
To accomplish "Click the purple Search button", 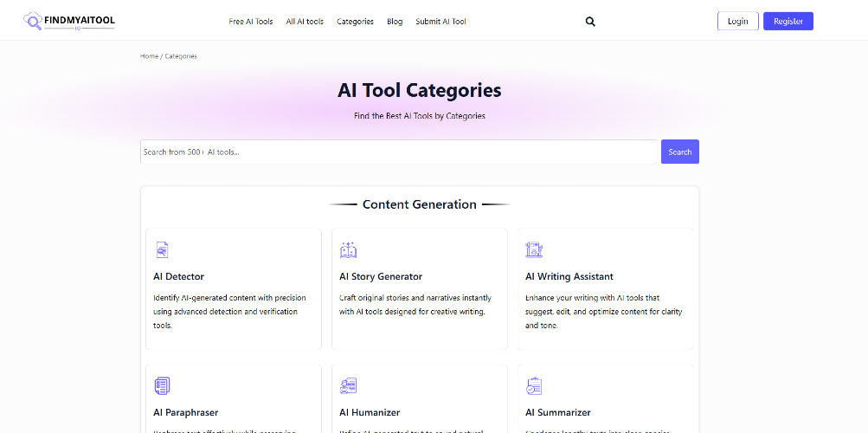I will pos(680,152).
